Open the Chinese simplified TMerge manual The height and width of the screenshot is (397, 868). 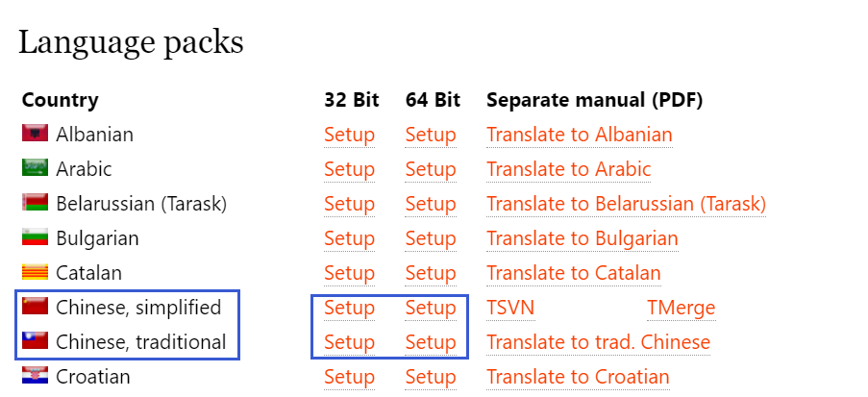point(681,308)
